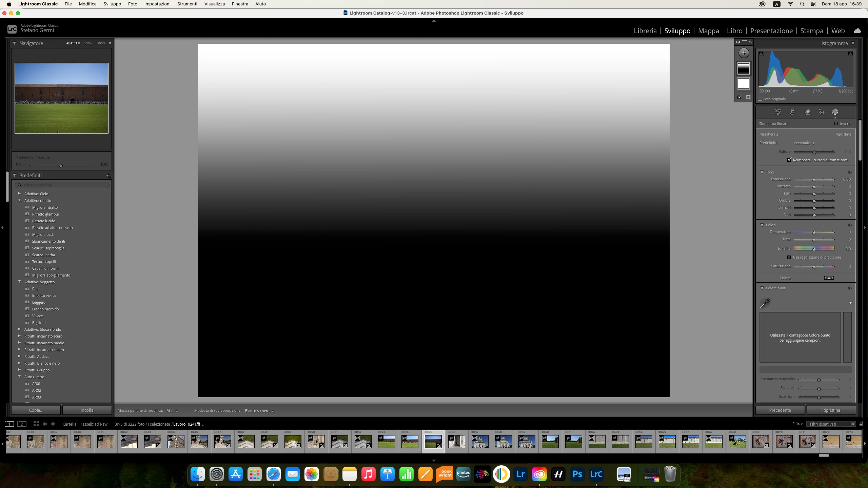Screen dimensions: 868x488
Task: Open the Sviluppo menu in menu bar
Action: point(112,4)
